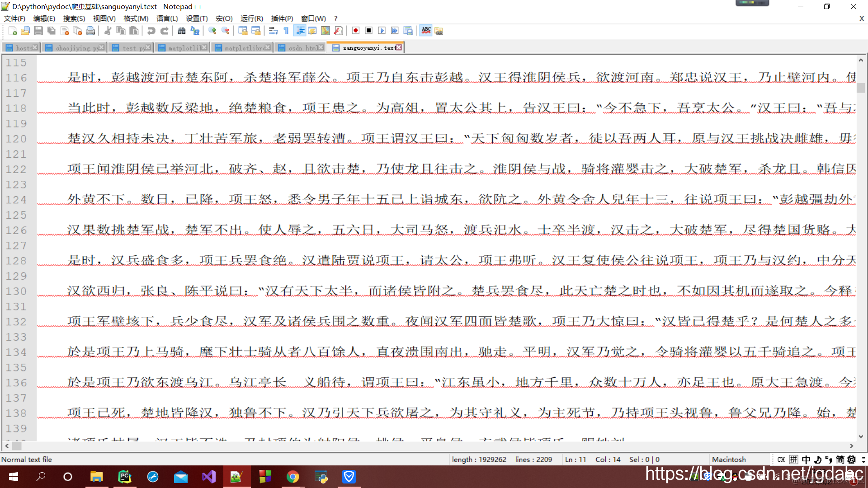This screenshot has height=488, width=868.
Task: Click the horizontal scrollbar thumb
Action: (17, 446)
